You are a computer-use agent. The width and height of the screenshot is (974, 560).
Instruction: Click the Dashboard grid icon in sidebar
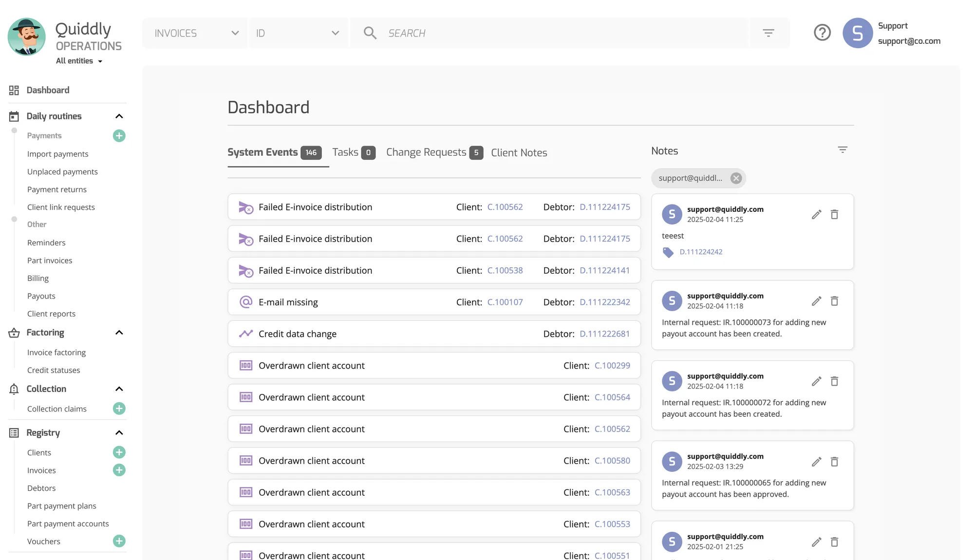click(14, 90)
